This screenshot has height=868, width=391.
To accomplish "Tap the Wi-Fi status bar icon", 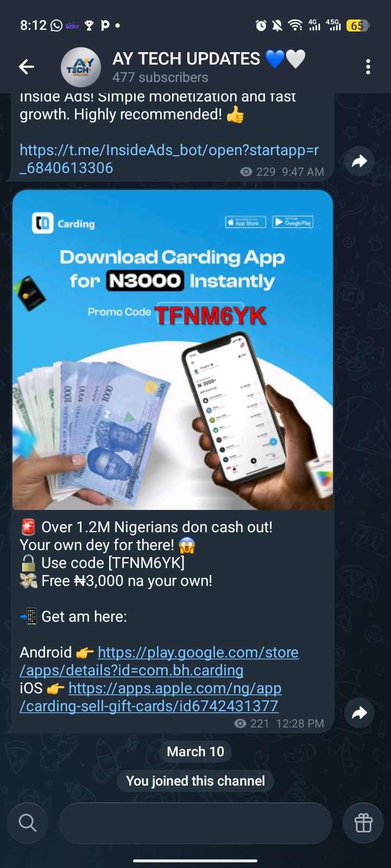I will pyautogui.click(x=295, y=25).
